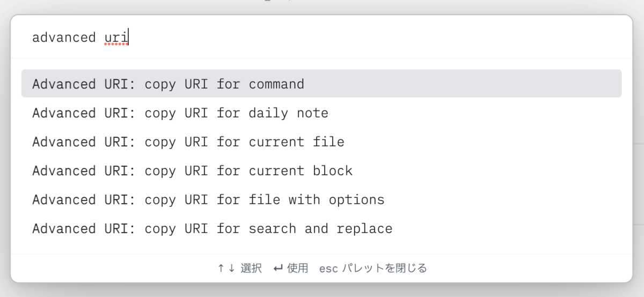This screenshot has height=297, width=644.
Task: Click the "使用" label in footer
Action: point(298,268)
